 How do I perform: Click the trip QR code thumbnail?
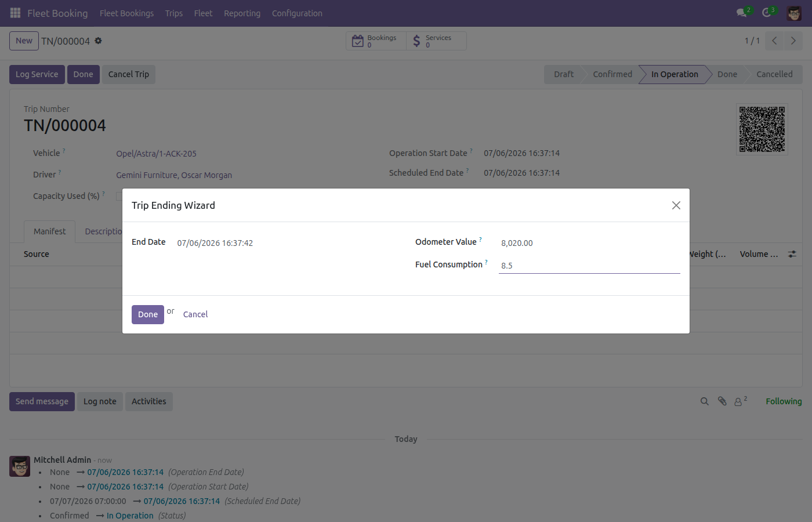pyautogui.click(x=762, y=129)
